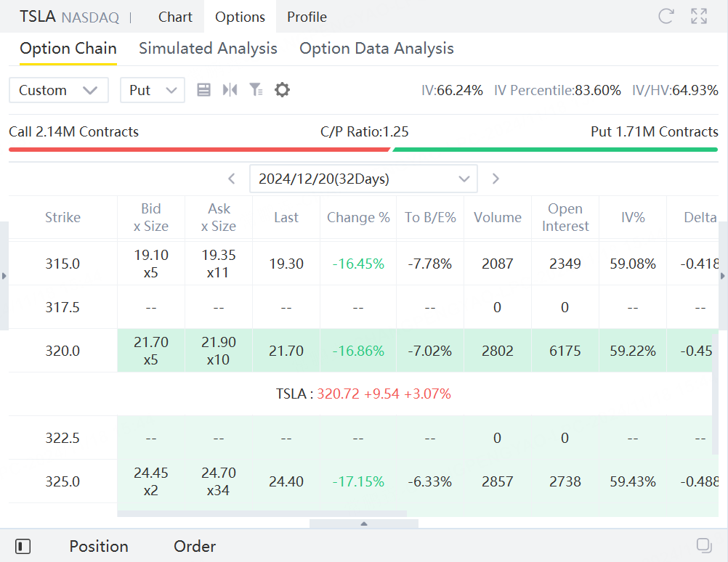Open the Custom strike range dropdown
The width and height of the screenshot is (728, 562).
[x=58, y=90]
